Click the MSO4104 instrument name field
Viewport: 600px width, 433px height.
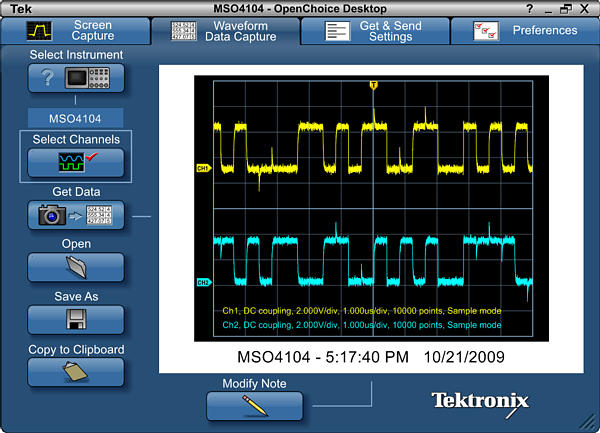pyautogui.click(x=75, y=118)
